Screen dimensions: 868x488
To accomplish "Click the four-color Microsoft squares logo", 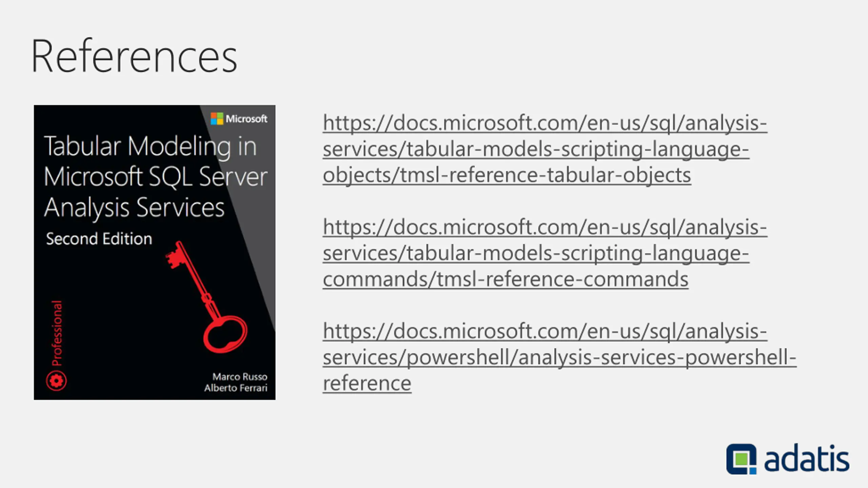I will (217, 119).
